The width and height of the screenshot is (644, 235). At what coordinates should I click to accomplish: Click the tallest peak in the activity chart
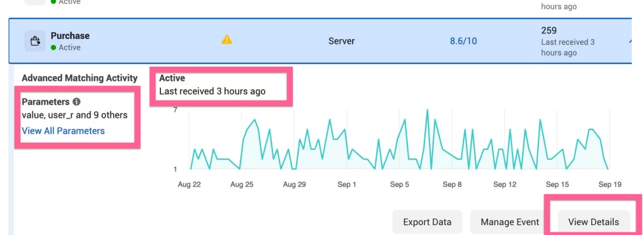(427, 110)
